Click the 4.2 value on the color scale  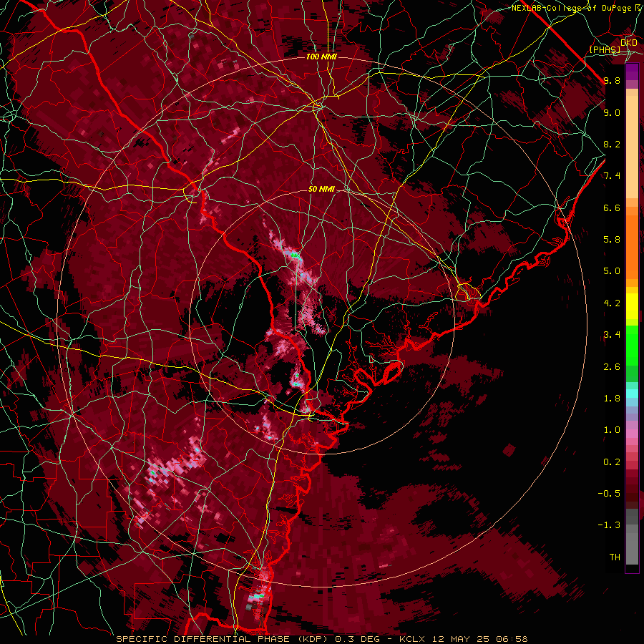point(612,303)
